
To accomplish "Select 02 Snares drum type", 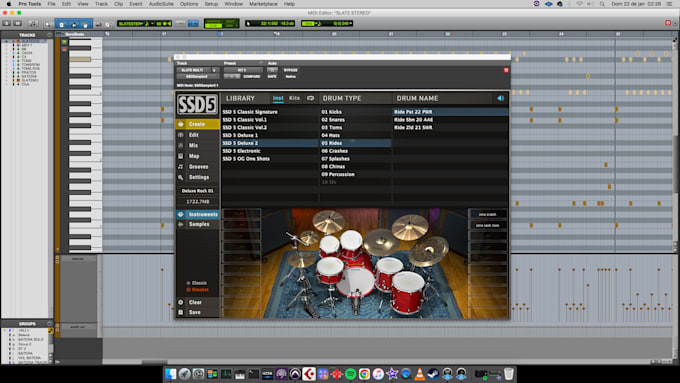I will click(356, 120).
